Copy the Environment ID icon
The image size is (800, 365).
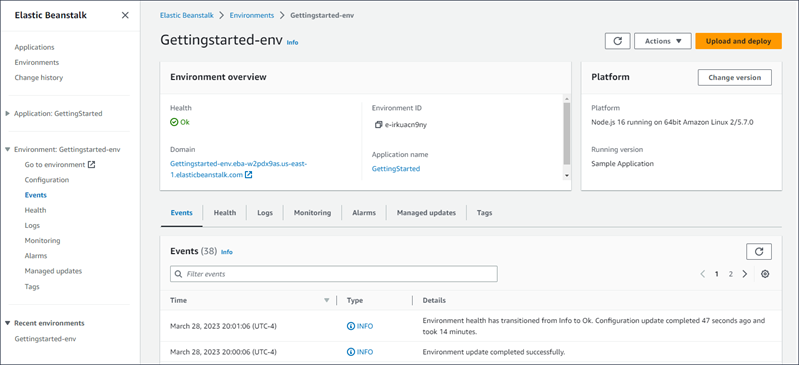(378, 125)
